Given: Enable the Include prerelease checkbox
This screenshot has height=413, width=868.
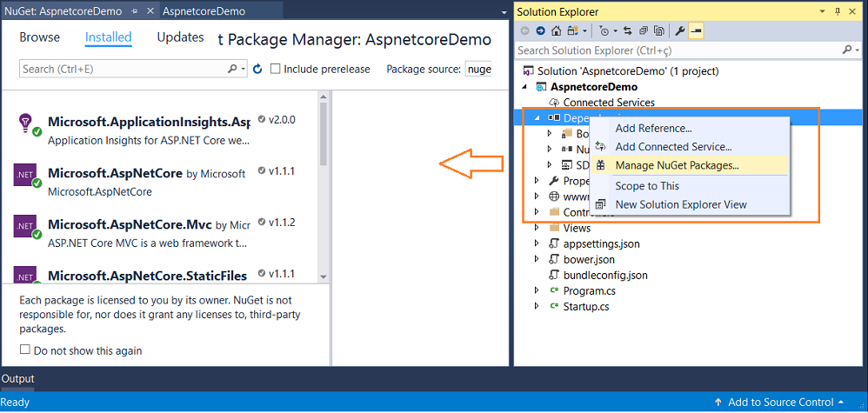Looking at the screenshot, I should click(275, 70).
